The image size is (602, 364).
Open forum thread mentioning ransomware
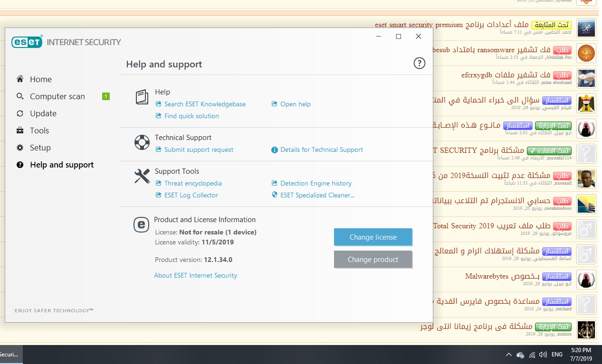tap(492, 50)
